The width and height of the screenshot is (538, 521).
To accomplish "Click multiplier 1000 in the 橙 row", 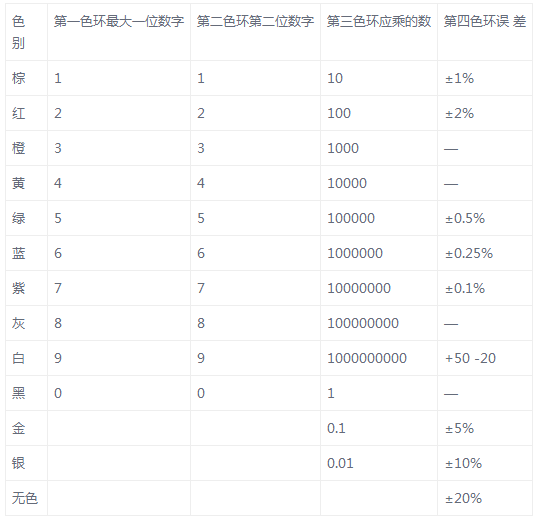I will point(343,149).
